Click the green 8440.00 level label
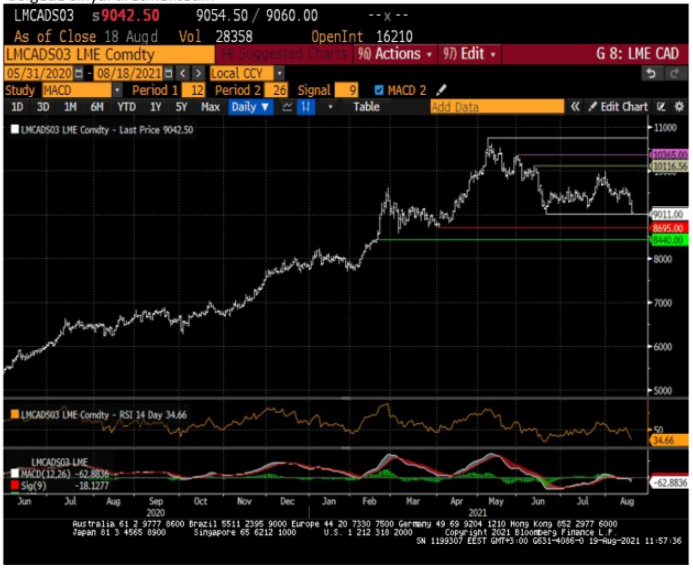Image resolution: width=693 pixels, height=569 pixels. click(670, 240)
